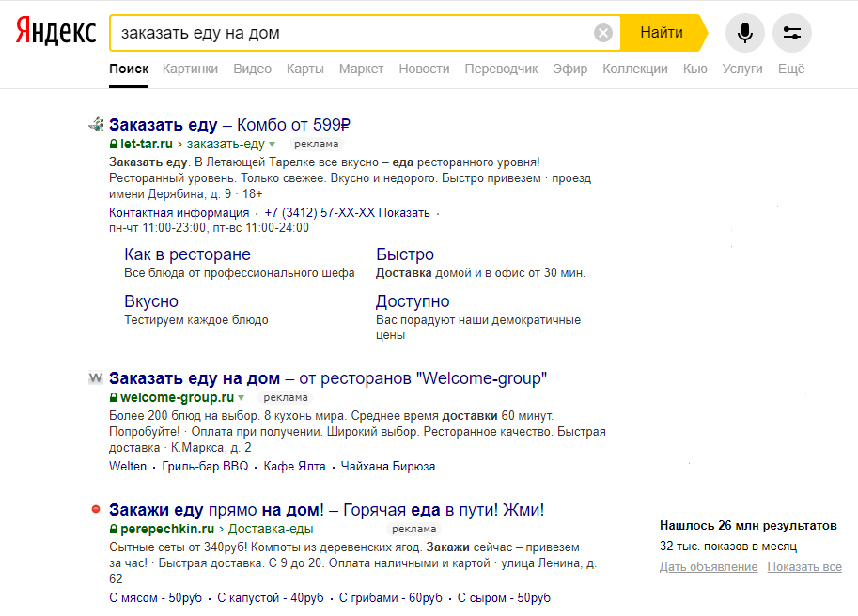The width and height of the screenshot is (858, 616).
Task: Click the Дать объявление link
Action: point(709,567)
